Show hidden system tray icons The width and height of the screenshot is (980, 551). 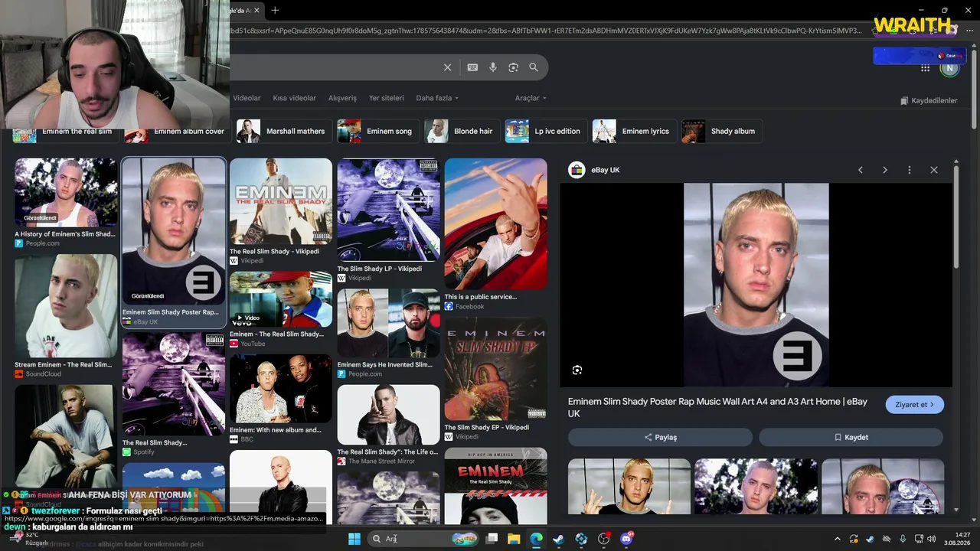[x=837, y=539]
